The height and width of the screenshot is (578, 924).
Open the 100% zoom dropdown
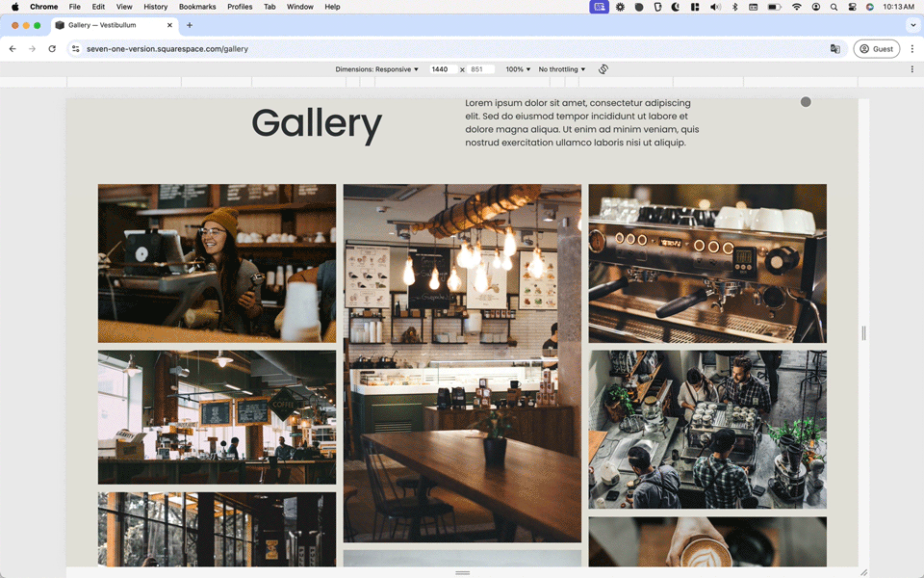pyautogui.click(x=518, y=69)
